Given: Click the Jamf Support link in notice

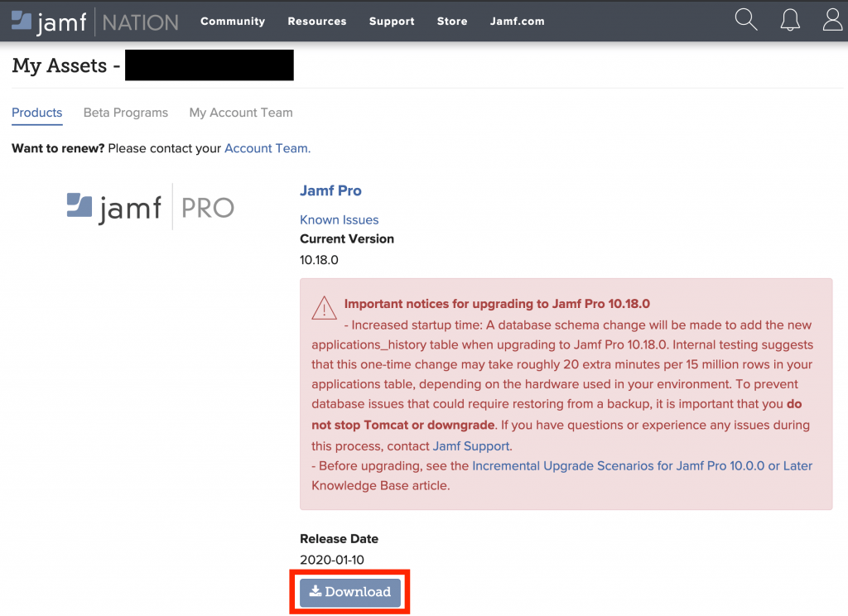Looking at the screenshot, I should [x=471, y=446].
